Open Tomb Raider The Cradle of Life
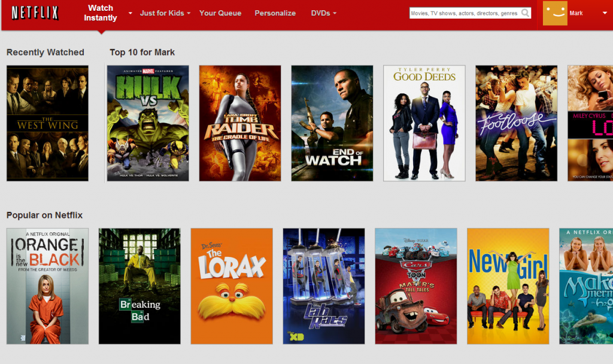This screenshot has width=613, height=364. tap(240, 123)
